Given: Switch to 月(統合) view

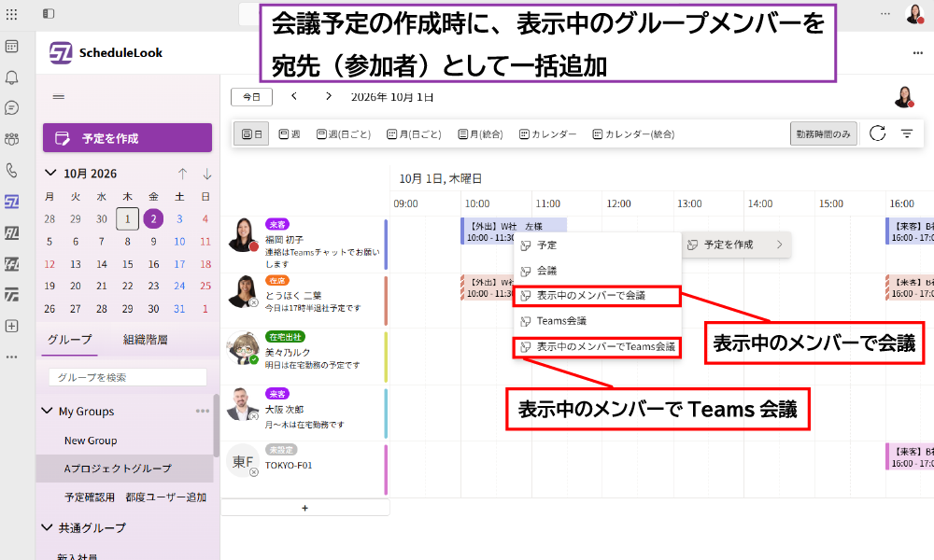Looking at the screenshot, I should (480, 133).
